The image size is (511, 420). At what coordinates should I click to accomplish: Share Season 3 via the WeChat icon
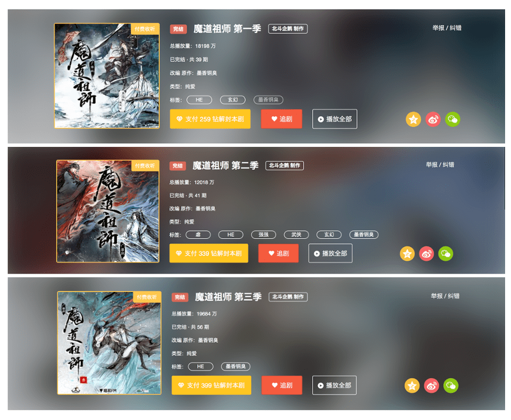point(451,386)
